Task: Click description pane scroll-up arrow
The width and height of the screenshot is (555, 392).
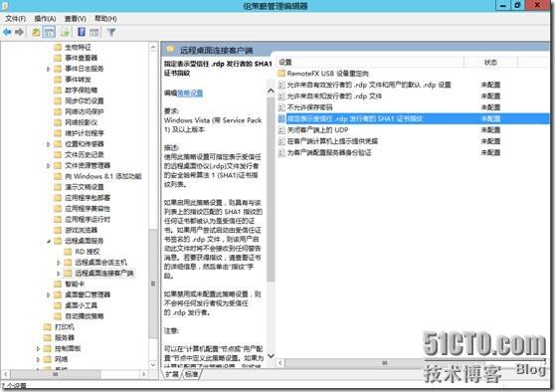Action: (271, 91)
